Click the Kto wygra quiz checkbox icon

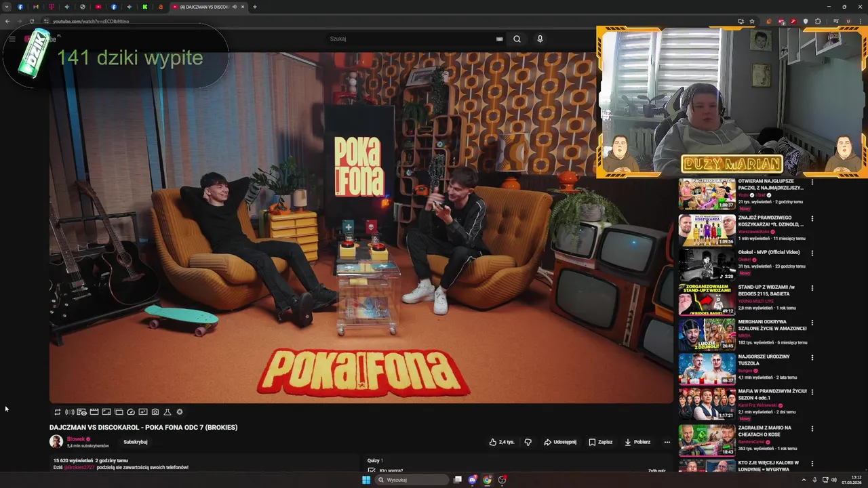pos(372,470)
